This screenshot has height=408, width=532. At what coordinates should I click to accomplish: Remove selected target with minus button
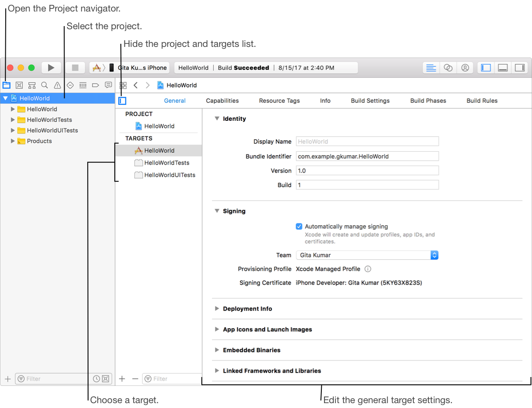pos(135,379)
